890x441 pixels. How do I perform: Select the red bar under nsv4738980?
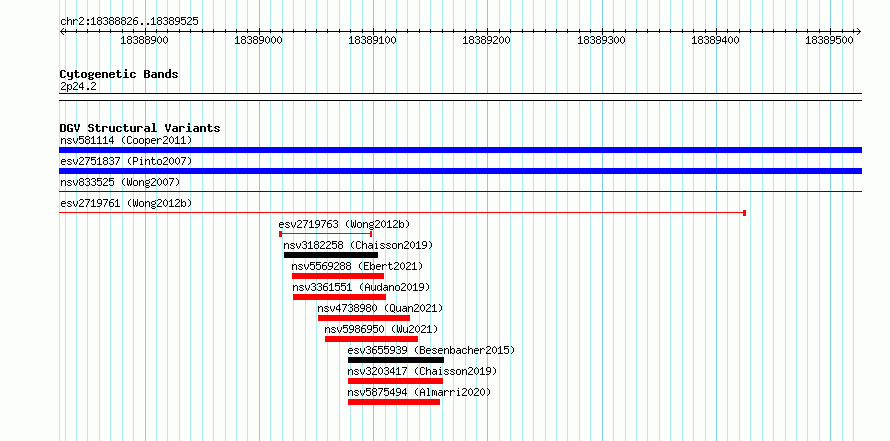364,318
